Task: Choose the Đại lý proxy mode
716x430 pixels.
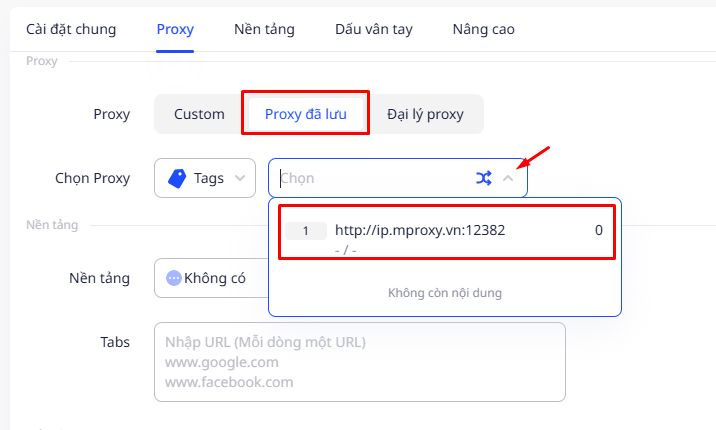Action: coord(426,114)
